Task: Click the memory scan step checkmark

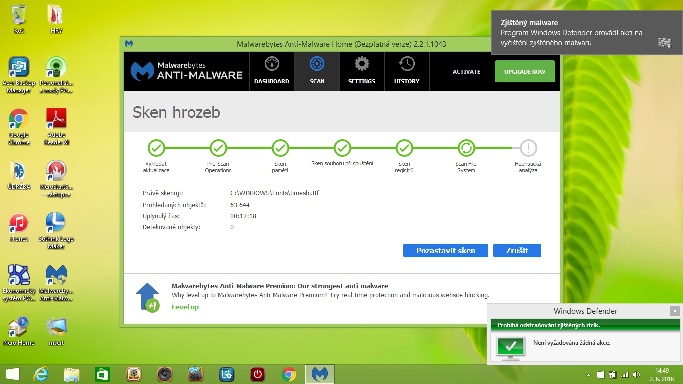Action: click(x=280, y=148)
